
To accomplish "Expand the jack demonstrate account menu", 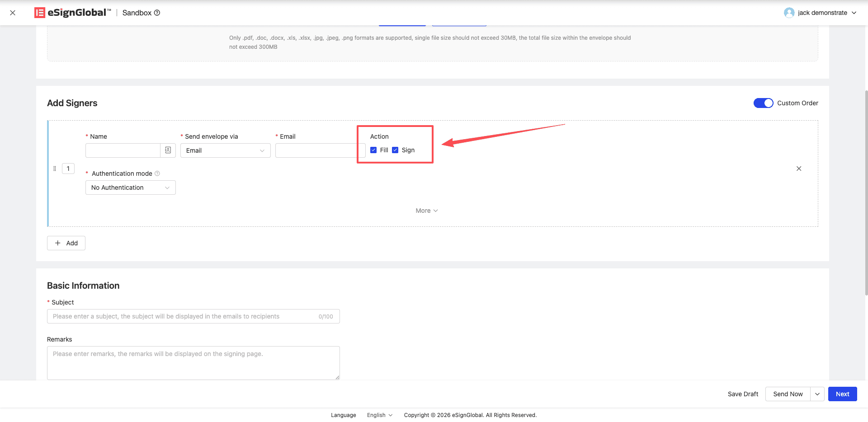I will click(854, 13).
